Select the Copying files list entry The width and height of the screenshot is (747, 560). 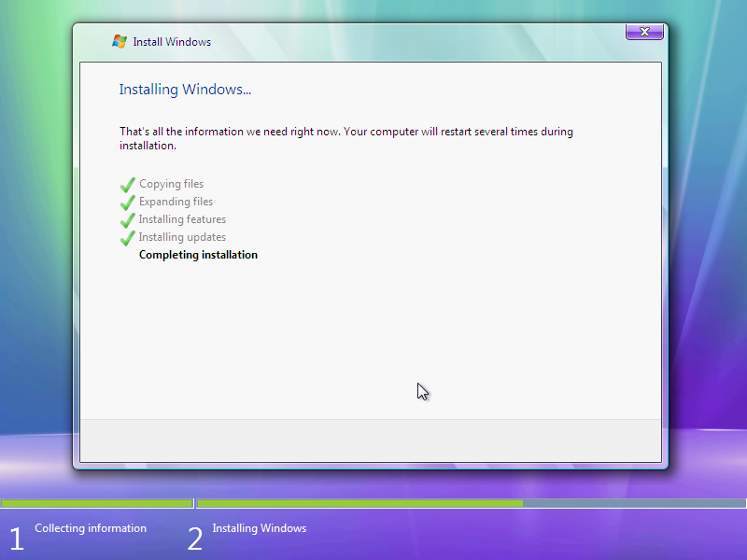tap(171, 184)
